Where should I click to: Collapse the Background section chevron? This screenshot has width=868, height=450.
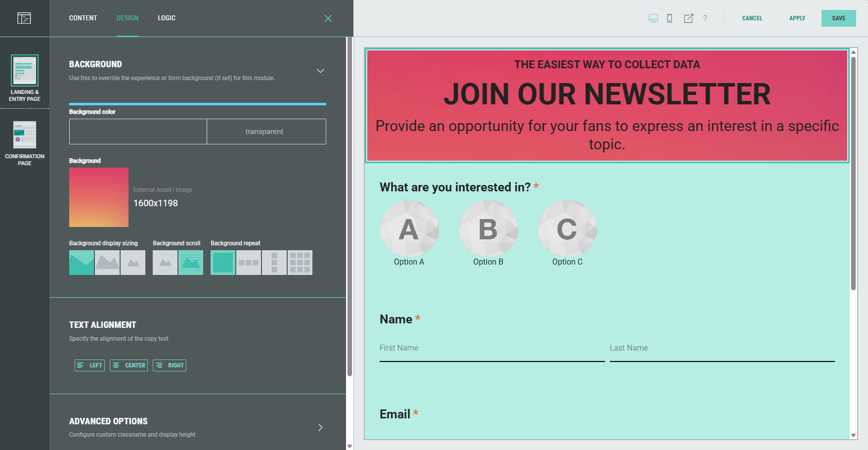coord(320,71)
